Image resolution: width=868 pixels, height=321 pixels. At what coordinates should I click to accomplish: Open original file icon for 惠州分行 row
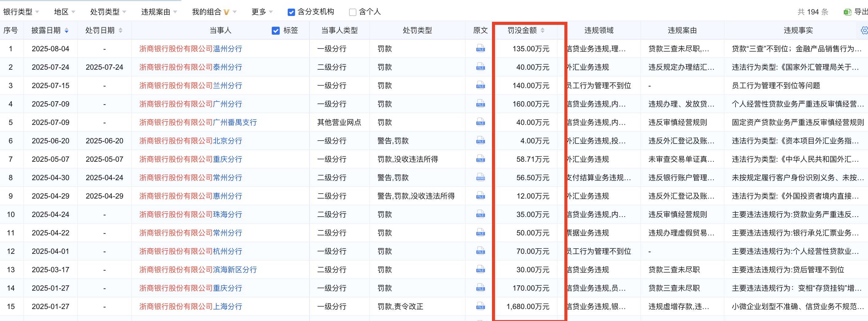481,195
